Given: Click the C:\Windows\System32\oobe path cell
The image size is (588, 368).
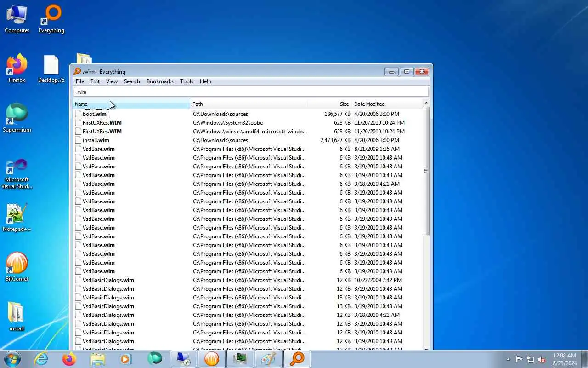Looking at the screenshot, I should [x=228, y=123].
